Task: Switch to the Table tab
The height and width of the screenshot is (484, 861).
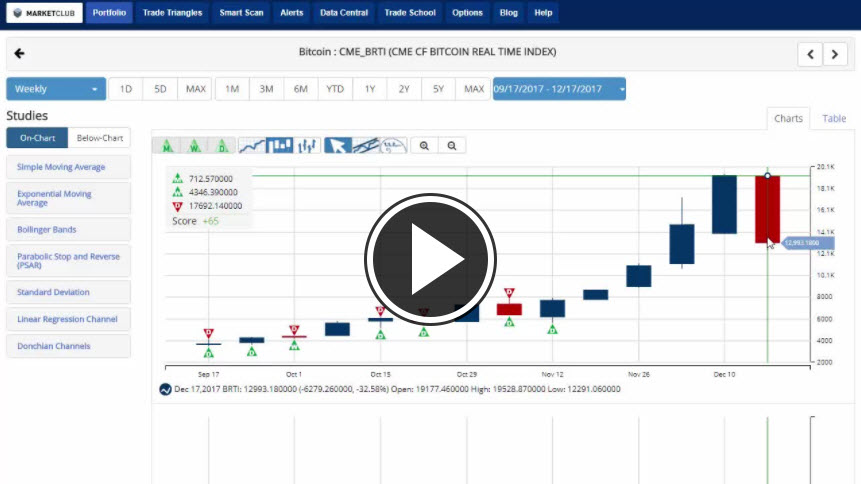Action: click(834, 119)
